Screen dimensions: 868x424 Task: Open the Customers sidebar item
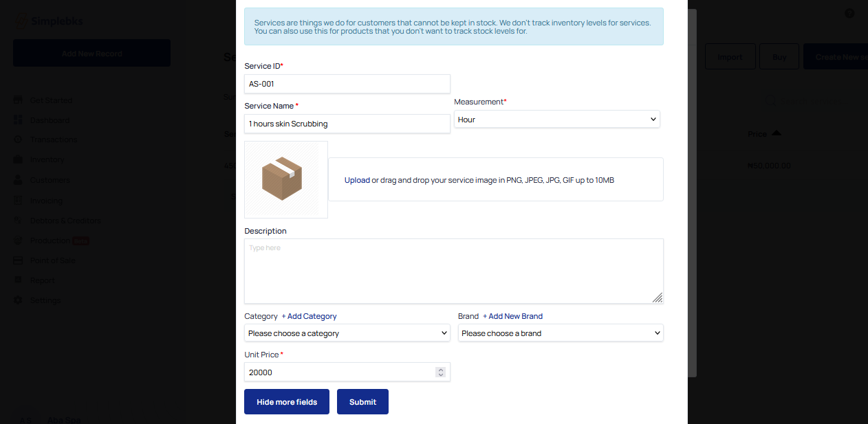click(x=50, y=180)
